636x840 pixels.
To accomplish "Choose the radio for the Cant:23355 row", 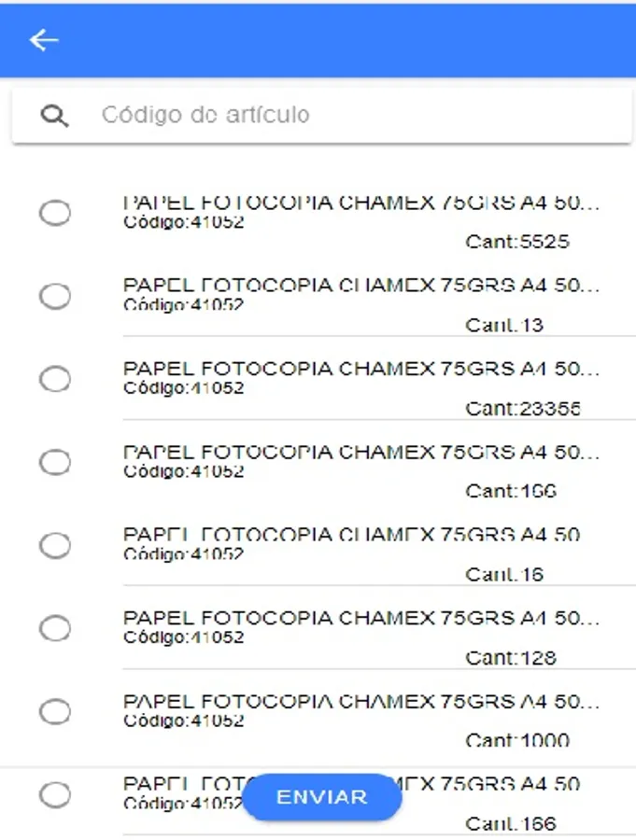I will point(55,379).
